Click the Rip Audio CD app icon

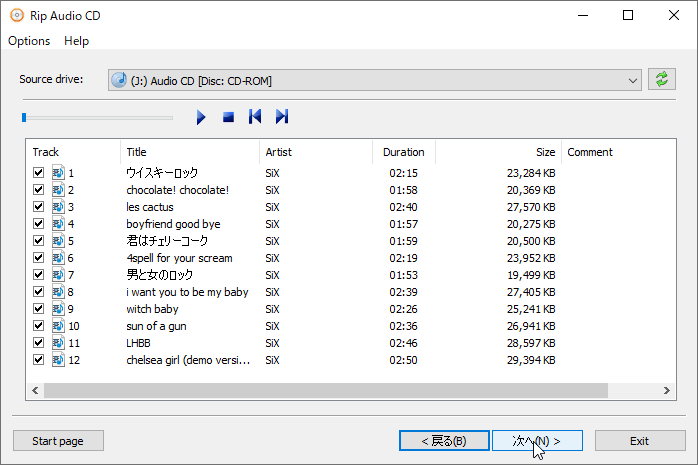tap(17, 16)
